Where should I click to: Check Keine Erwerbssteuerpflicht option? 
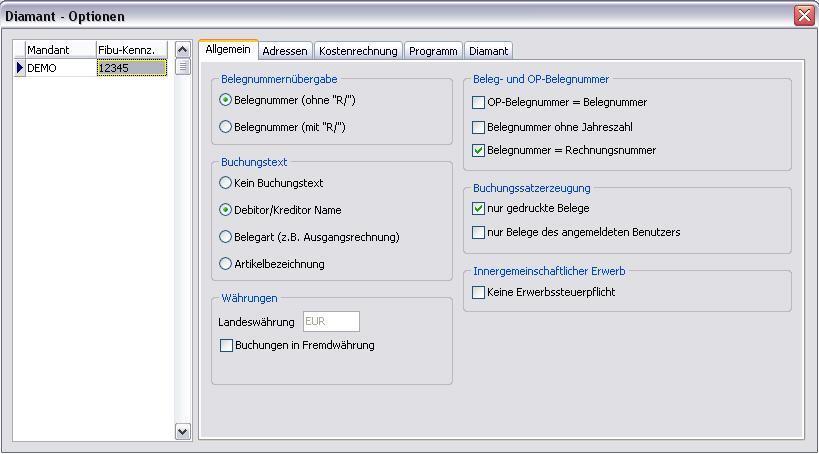click(478, 292)
